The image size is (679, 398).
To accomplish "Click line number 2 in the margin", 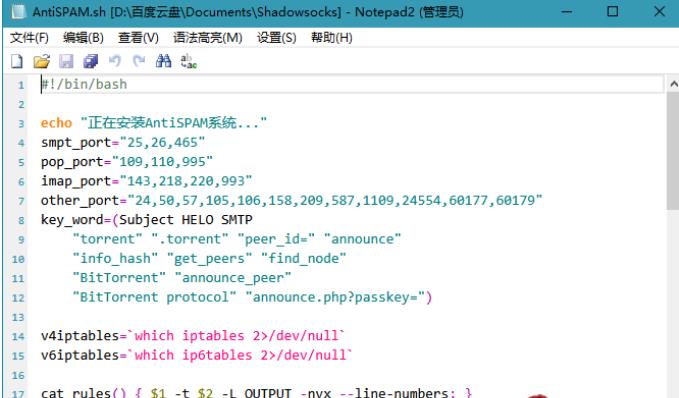I will 21,104.
